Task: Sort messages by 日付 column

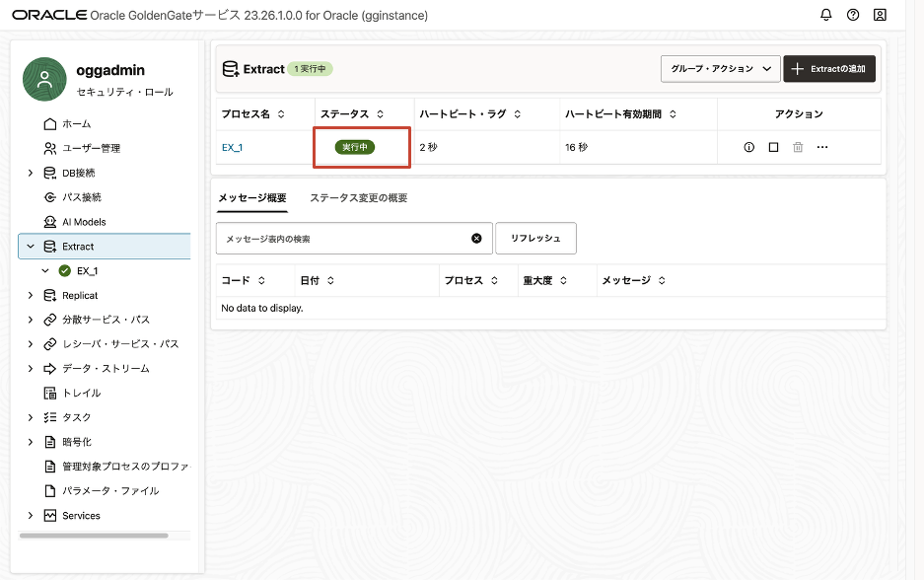Action: [x=330, y=281]
